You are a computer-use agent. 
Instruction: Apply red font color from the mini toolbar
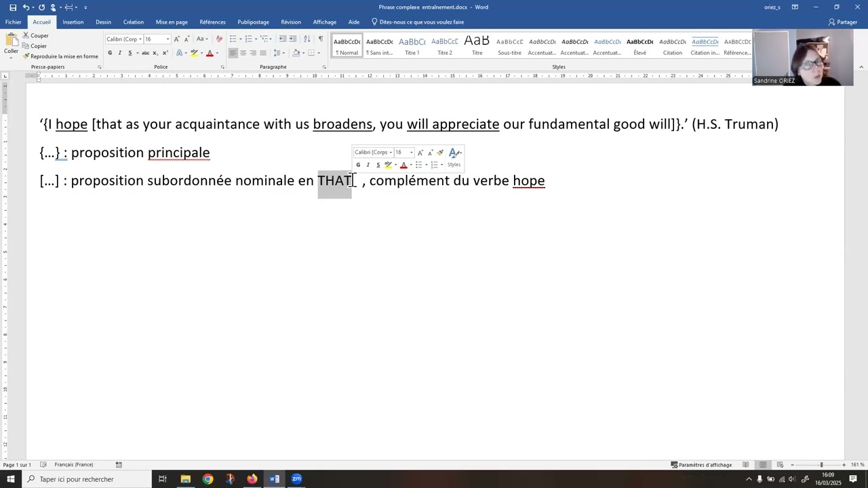pos(403,165)
